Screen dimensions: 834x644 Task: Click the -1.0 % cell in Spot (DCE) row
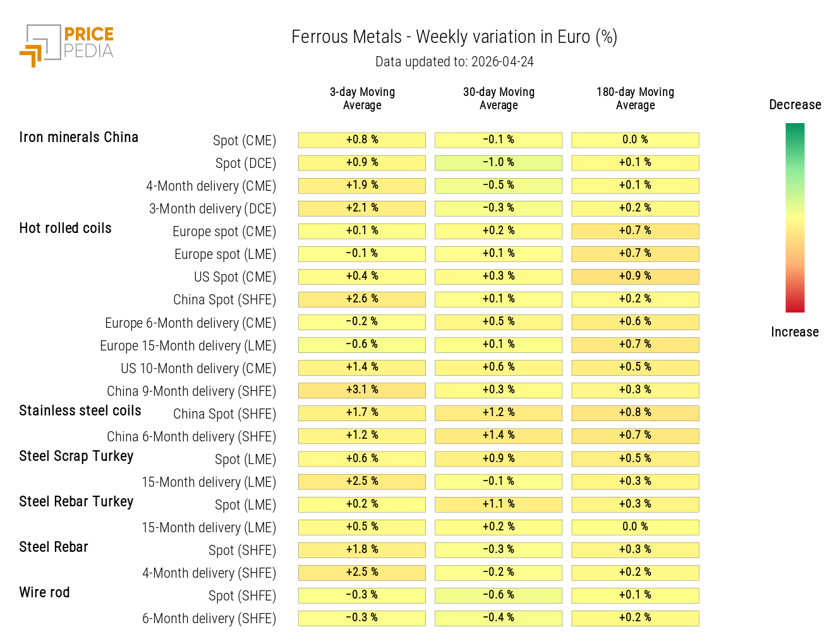(499, 163)
